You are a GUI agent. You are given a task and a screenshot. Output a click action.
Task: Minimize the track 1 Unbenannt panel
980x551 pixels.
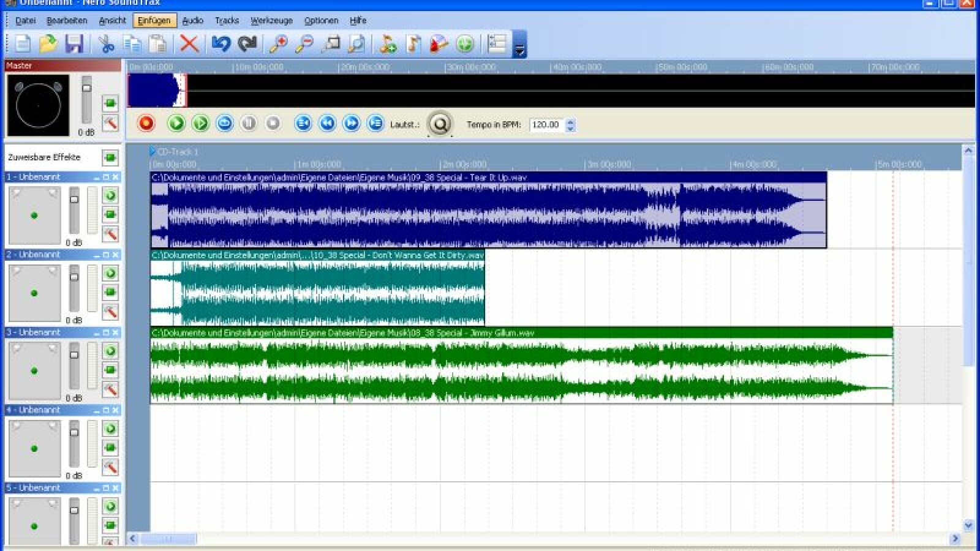click(96, 178)
